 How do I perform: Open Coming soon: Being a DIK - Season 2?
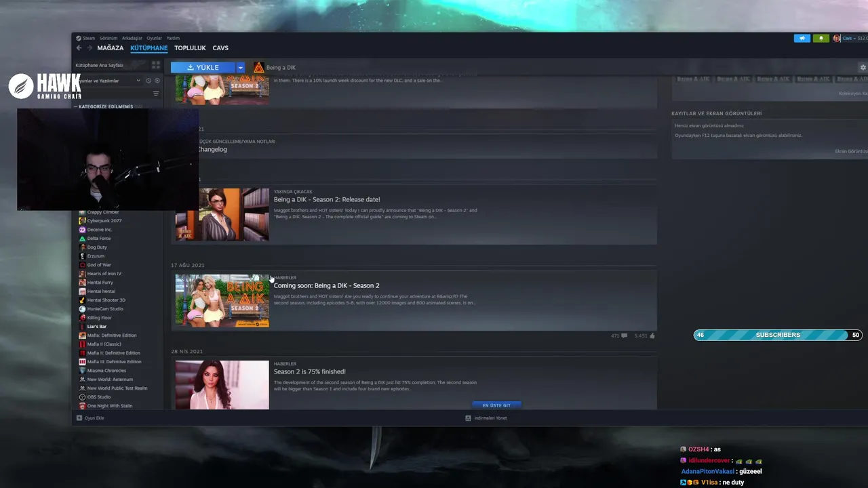coord(327,285)
